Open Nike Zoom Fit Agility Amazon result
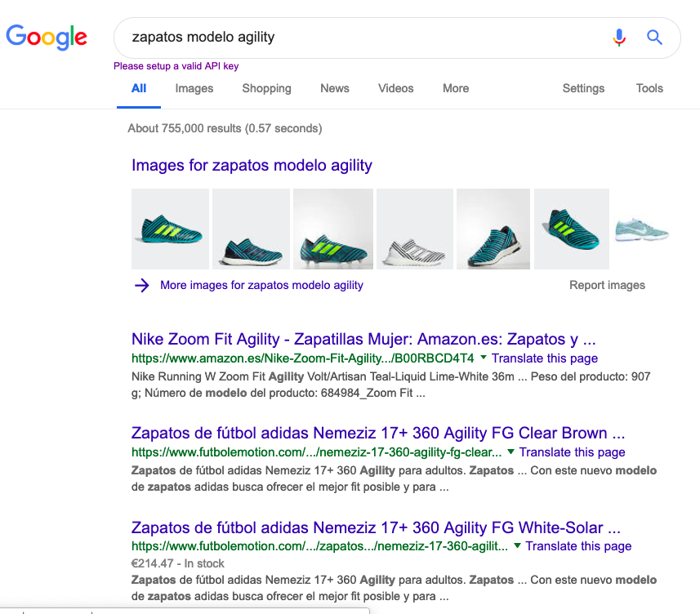 pos(363,339)
